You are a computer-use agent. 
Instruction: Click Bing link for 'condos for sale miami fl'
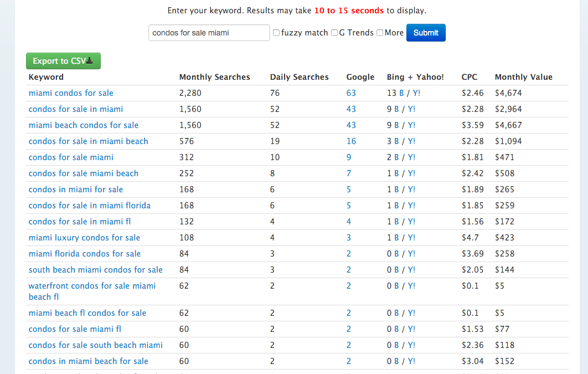coord(396,329)
